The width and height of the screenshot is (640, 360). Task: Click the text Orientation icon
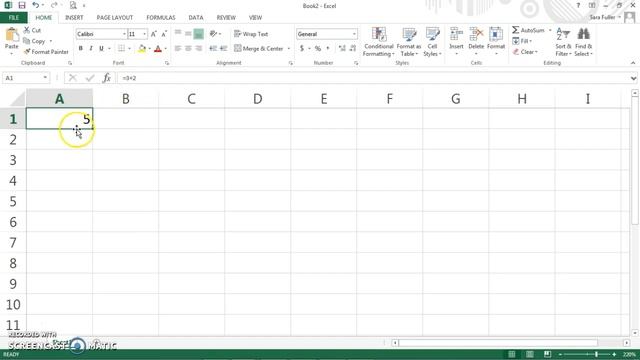(x=213, y=34)
